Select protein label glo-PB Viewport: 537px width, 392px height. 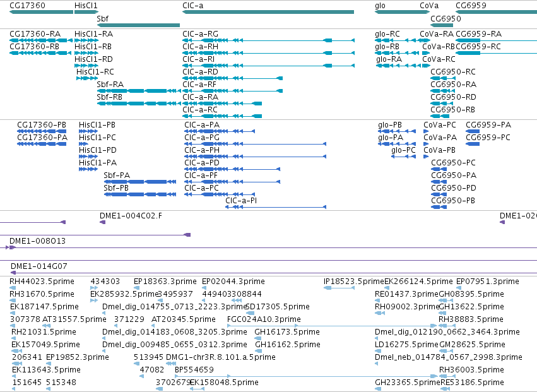coord(390,125)
